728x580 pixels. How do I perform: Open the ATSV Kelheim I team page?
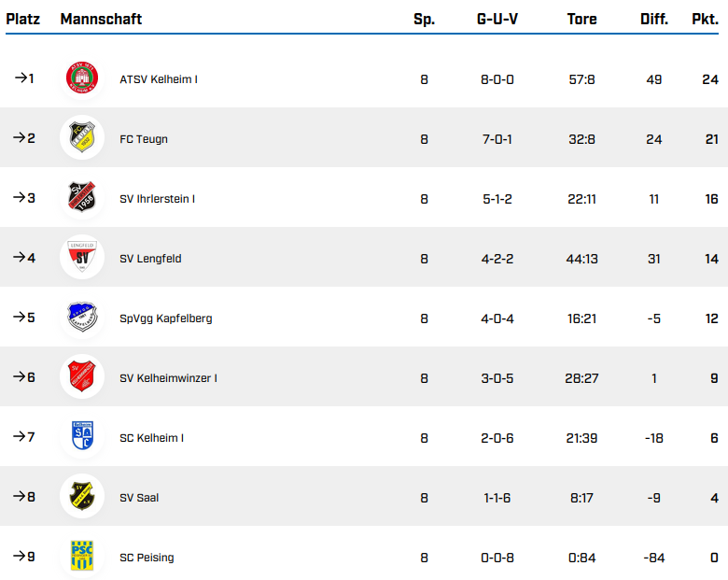pos(159,79)
